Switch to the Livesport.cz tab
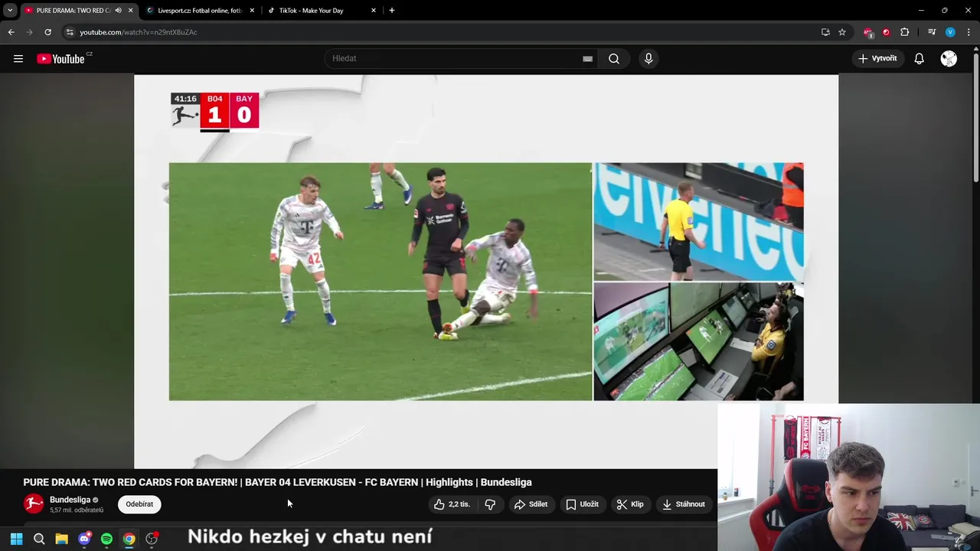Viewport: 980px width, 551px height. [201, 11]
